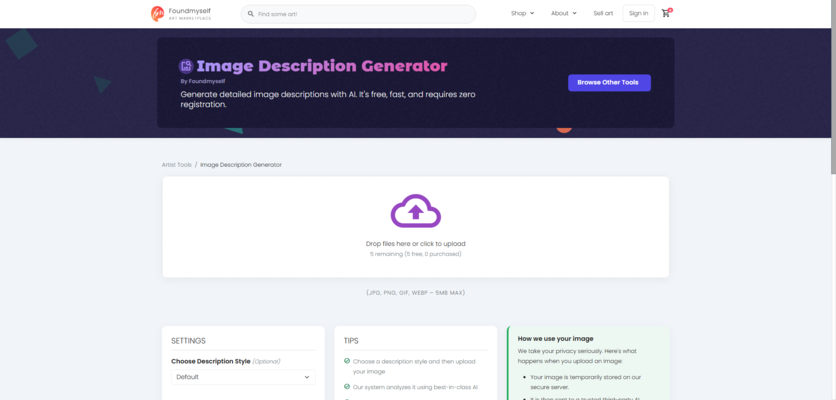Click the check icon beside 'Our system analyzes'

pyautogui.click(x=347, y=386)
